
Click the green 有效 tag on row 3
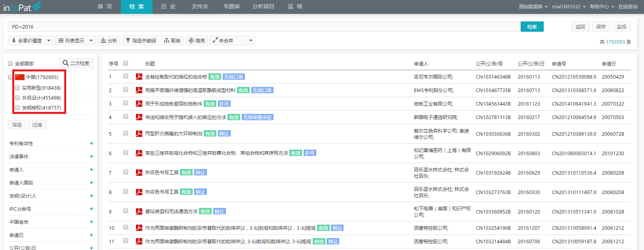pos(210,104)
